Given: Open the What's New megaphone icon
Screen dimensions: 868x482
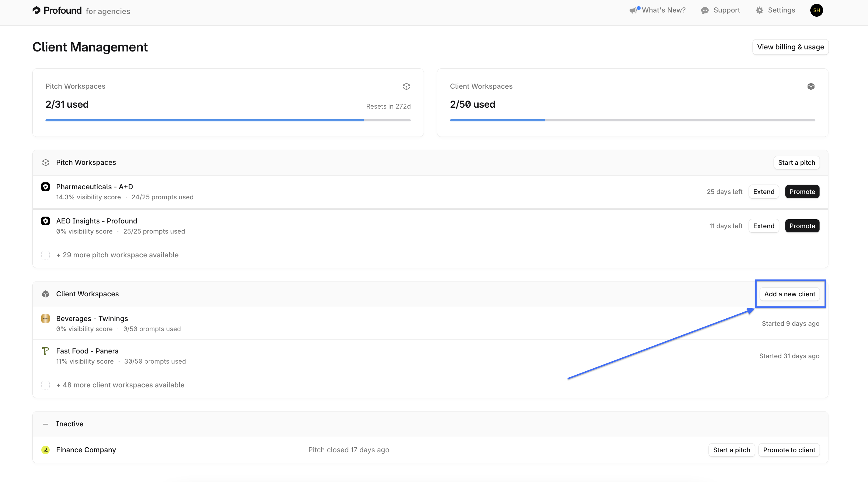Looking at the screenshot, I should click(634, 10).
